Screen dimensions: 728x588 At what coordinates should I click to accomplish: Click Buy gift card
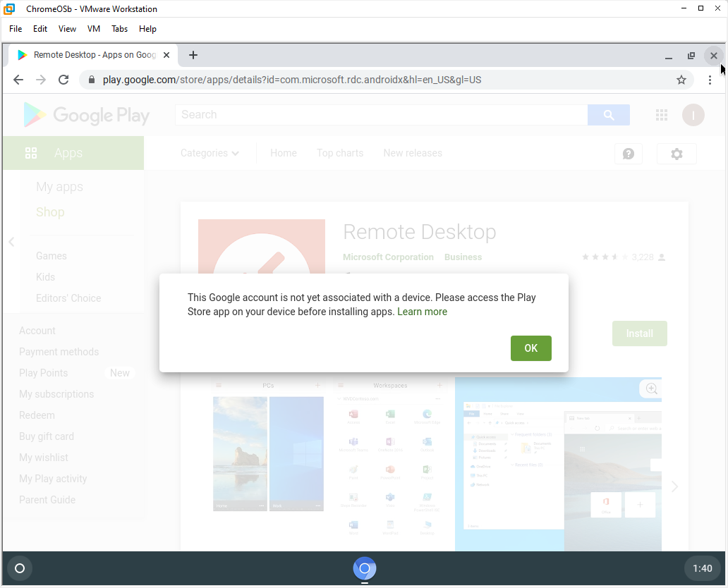(47, 436)
